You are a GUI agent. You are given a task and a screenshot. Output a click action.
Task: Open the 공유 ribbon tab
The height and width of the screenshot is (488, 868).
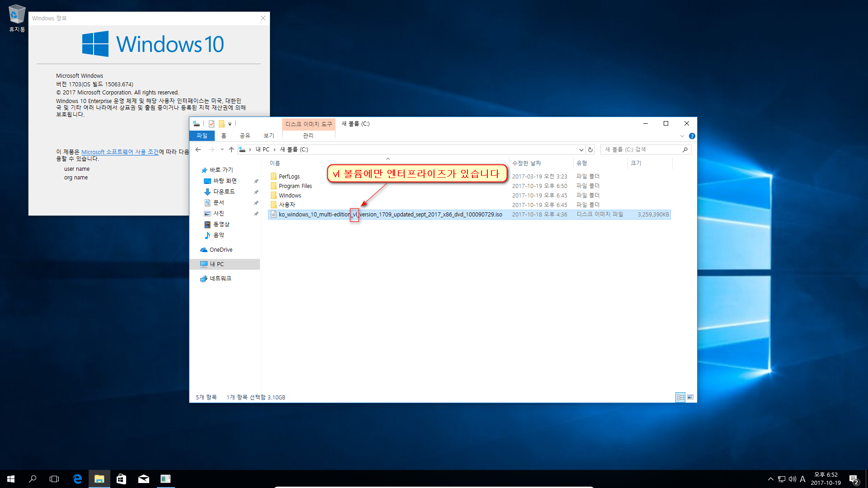(245, 136)
